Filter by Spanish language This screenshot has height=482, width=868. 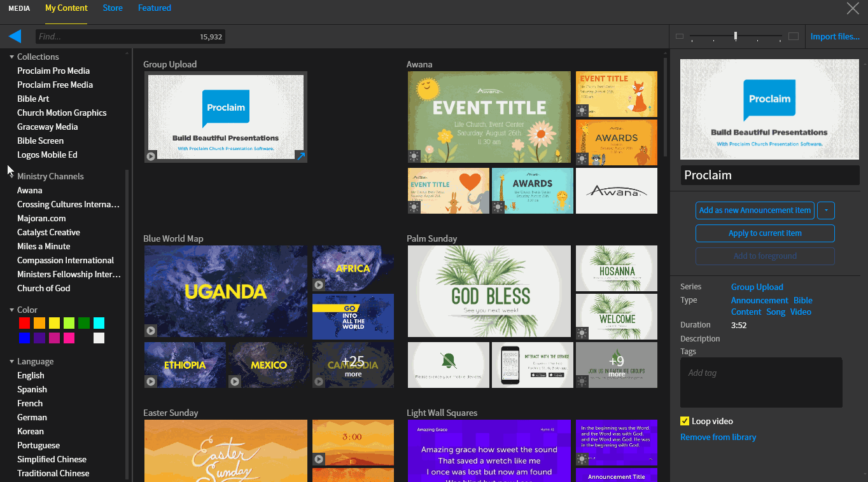tap(32, 389)
